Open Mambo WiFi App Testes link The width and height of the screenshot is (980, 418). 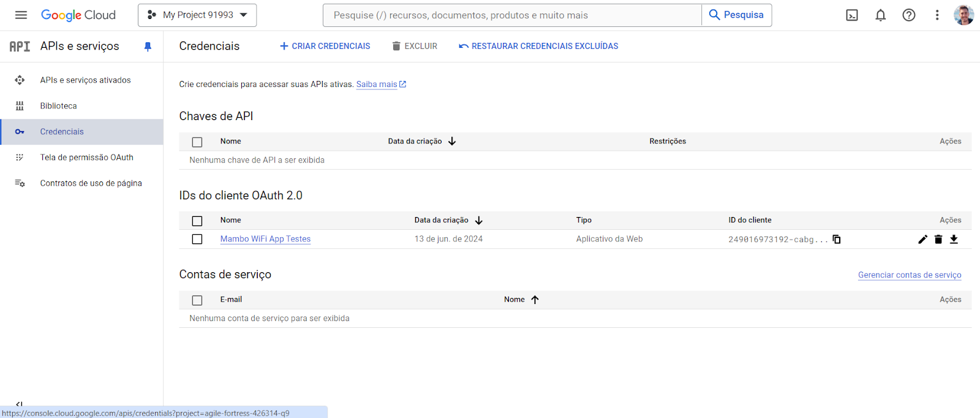click(x=265, y=239)
